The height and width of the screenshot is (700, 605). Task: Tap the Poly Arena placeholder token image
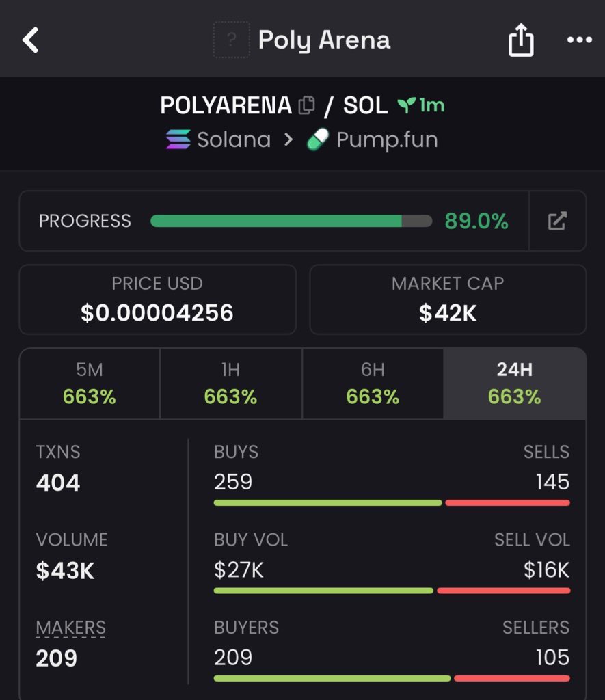pyautogui.click(x=231, y=40)
